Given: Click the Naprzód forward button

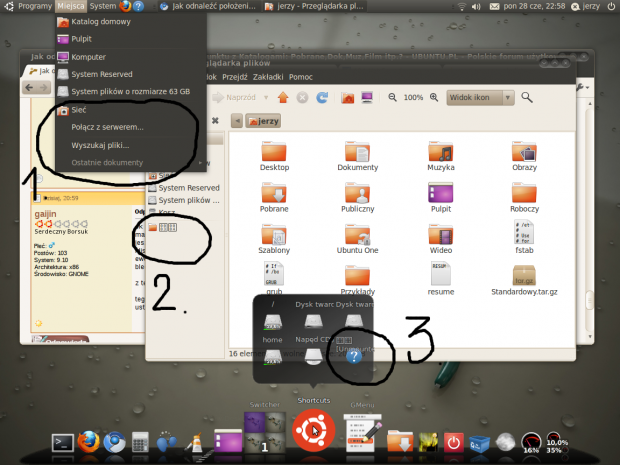Looking at the screenshot, I should (234, 97).
